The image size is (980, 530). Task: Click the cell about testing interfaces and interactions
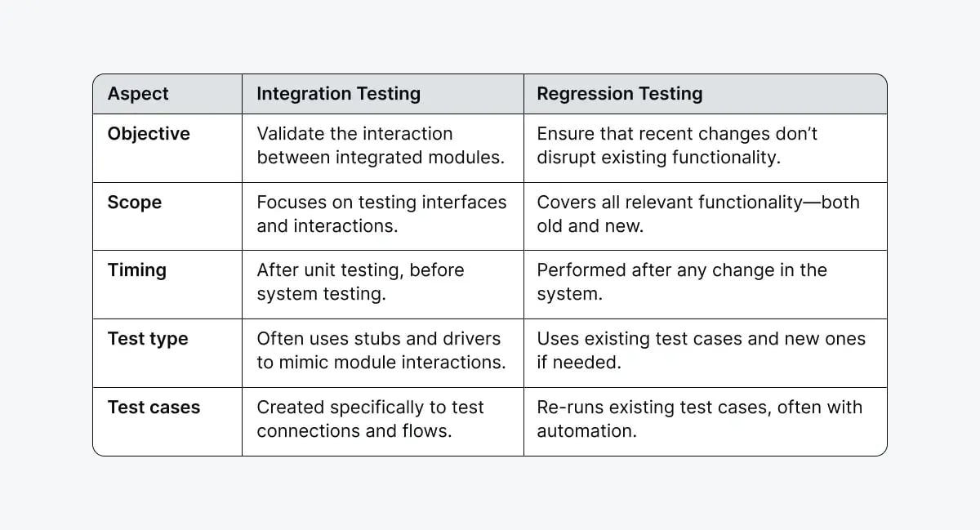[x=381, y=214]
